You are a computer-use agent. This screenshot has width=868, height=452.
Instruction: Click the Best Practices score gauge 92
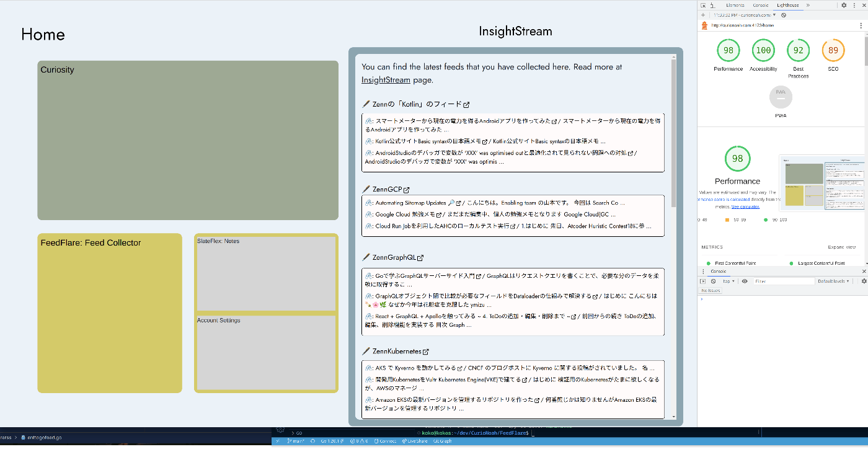click(x=798, y=50)
